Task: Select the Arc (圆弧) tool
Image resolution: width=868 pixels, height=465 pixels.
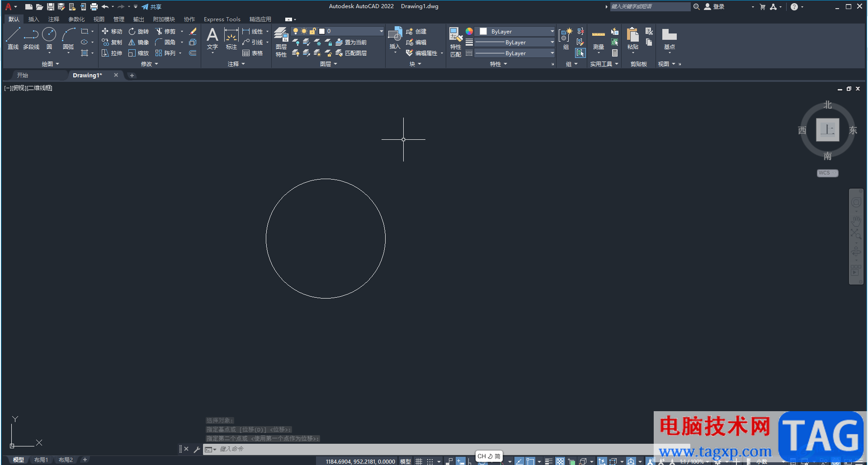Action: tap(68, 38)
